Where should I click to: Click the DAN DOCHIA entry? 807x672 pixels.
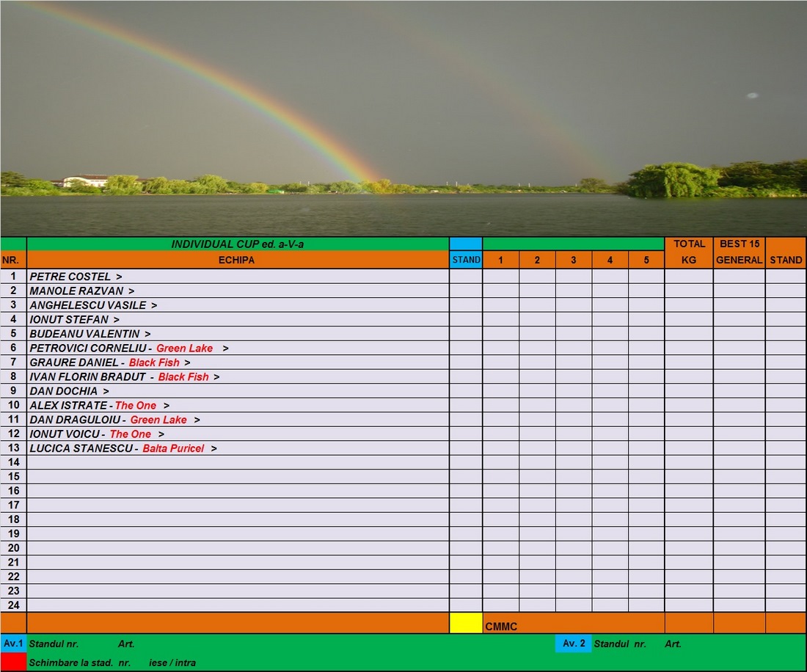pos(64,391)
